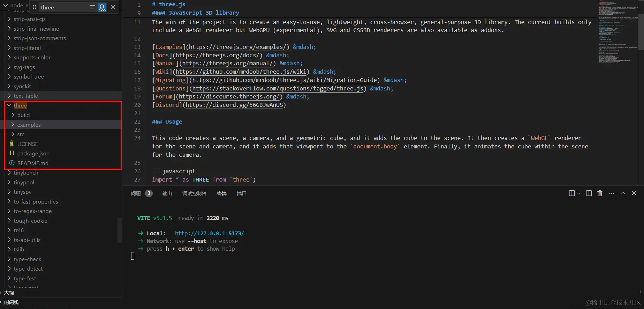Switch to the 端口 ports tab
Image resolution: width=644 pixels, height=309 pixels.
[x=242, y=193]
